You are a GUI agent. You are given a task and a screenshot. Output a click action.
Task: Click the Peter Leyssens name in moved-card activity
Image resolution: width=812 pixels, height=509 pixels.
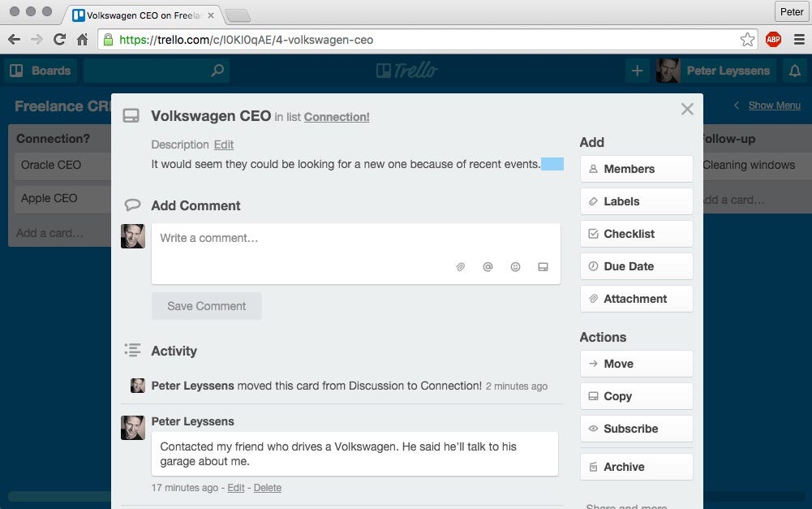coord(192,386)
